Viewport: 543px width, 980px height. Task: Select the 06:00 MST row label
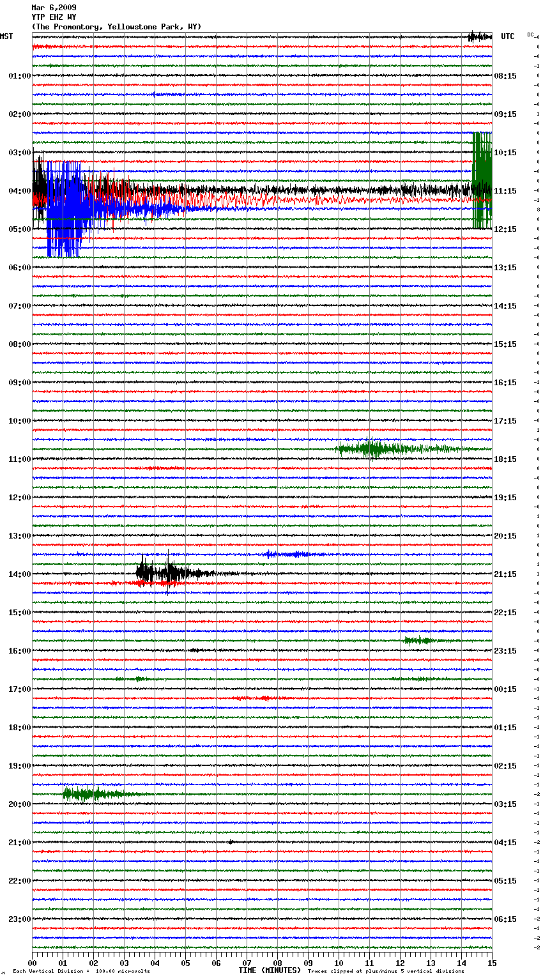19,268
